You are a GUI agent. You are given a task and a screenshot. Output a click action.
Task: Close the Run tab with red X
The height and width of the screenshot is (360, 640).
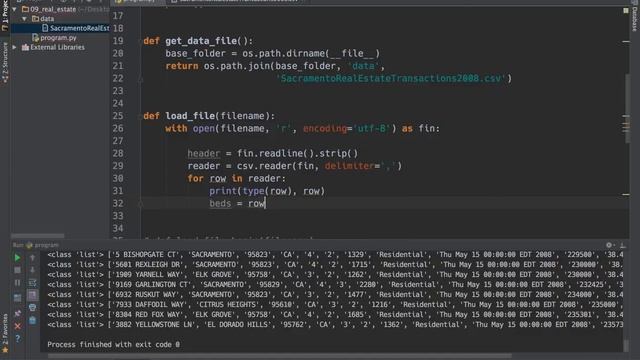[x=17, y=326]
